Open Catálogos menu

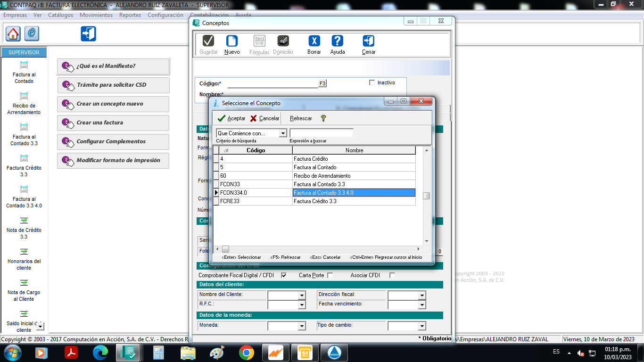[x=60, y=15]
